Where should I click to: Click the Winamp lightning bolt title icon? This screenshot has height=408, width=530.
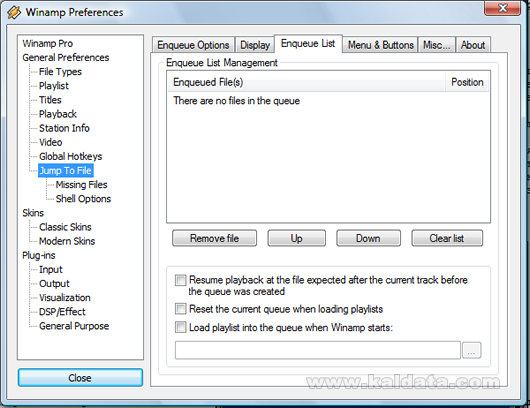(x=14, y=12)
